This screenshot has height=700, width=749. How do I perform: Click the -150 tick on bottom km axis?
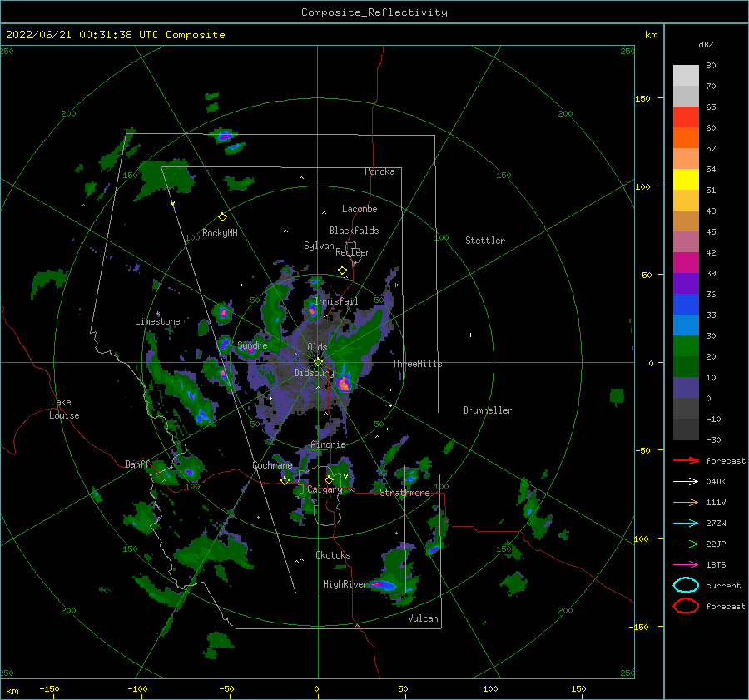49,688
